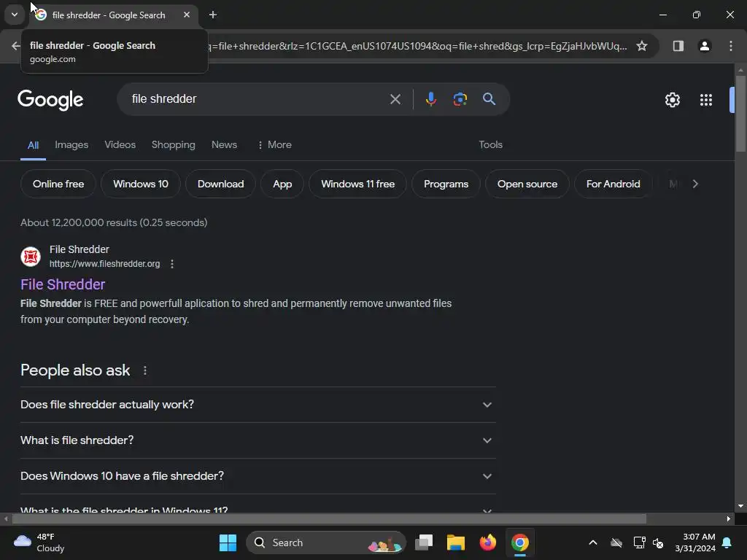Filter by Download chip

[x=220, y=184]
